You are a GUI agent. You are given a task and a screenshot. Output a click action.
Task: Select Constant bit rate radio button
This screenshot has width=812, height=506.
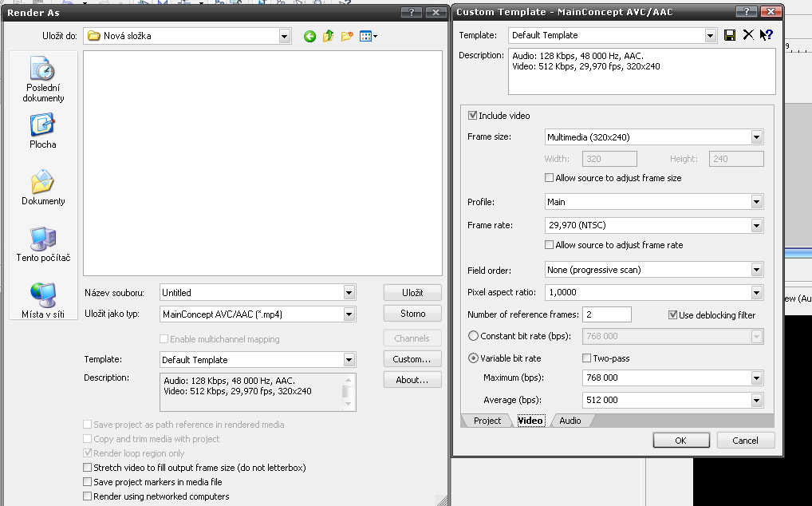473,336
